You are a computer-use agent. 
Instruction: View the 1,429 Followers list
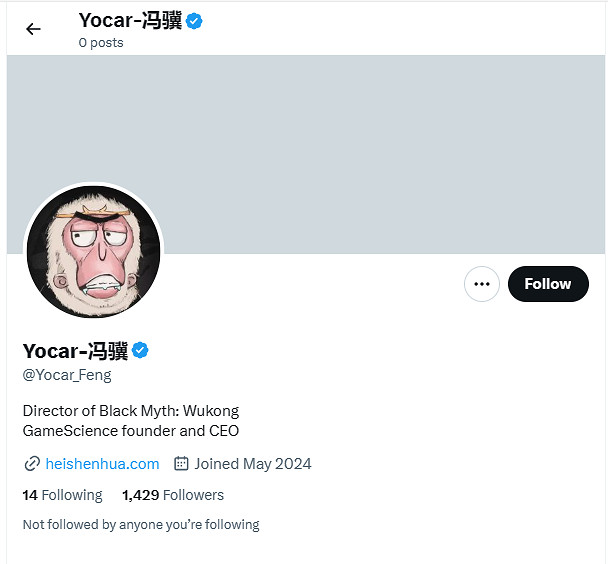[173, 495]
